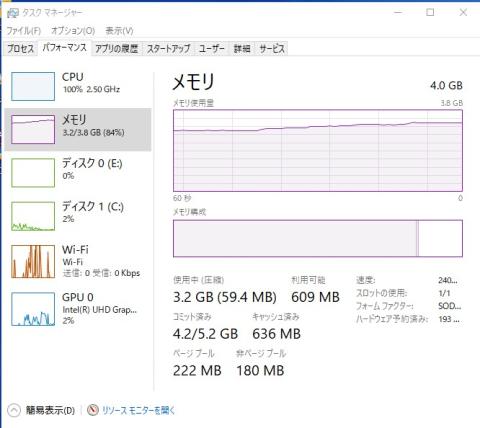The width and height of the screenshot is (480, 428).
Task: Click the Task Manager app icon in title bar
Action: [x=12, y=13]
